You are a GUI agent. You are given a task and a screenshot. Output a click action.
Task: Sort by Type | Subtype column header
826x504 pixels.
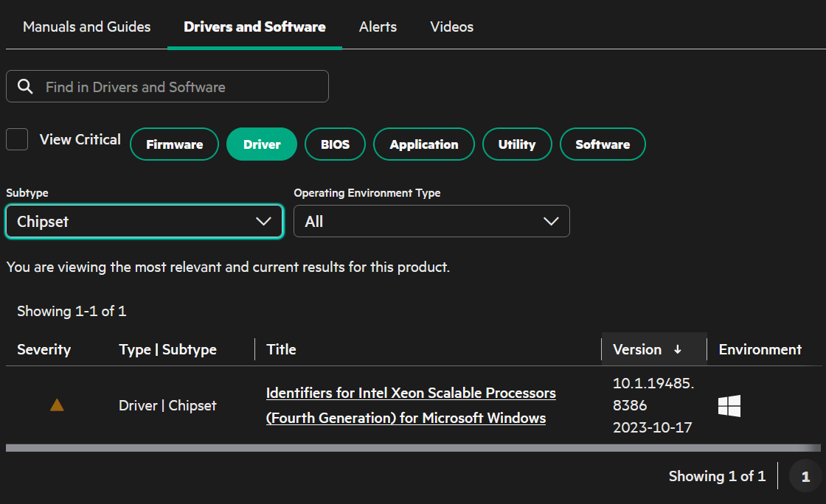[167, 349]
